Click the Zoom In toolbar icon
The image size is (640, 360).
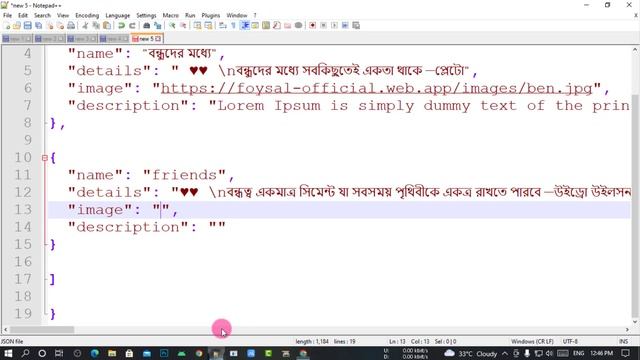172,26
